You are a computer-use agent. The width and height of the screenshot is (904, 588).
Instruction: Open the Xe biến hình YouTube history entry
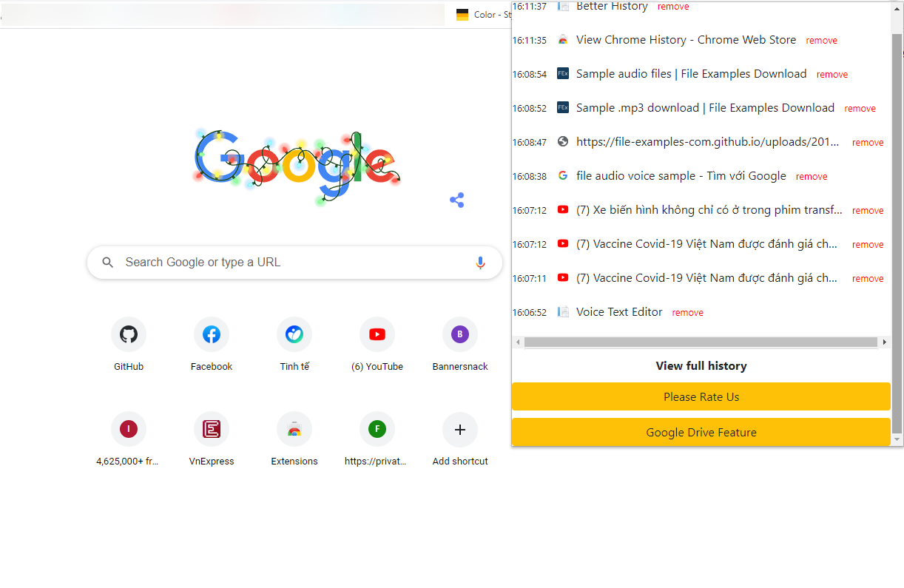click(709, 210)
